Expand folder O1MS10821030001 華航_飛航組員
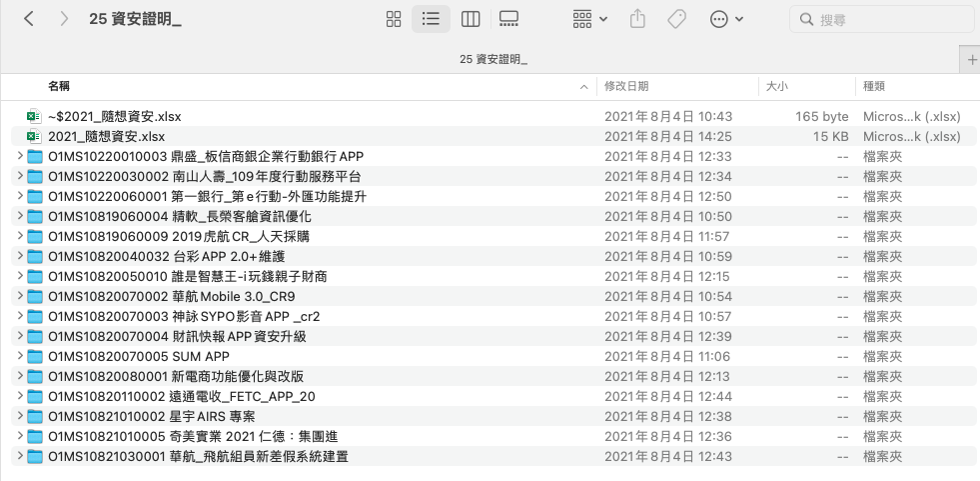Image resolution: width=980 pixels, height=481 pixels. click(19, 456)
